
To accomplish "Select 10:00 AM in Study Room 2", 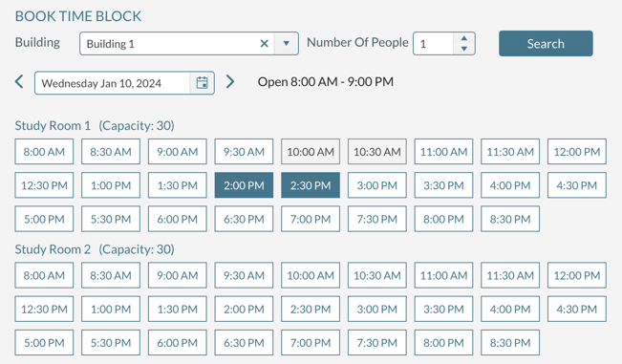I will (x=311, y=275).
